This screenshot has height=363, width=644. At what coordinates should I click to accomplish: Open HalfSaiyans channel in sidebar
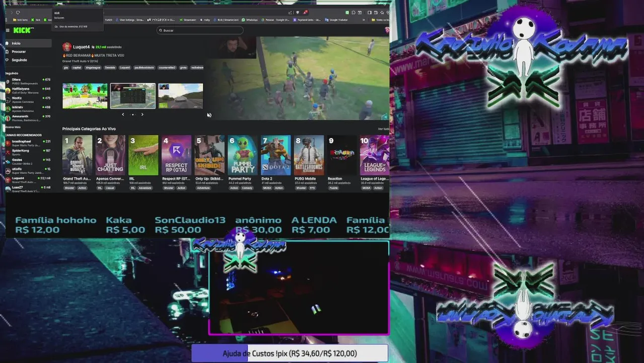tap(28, 90)
